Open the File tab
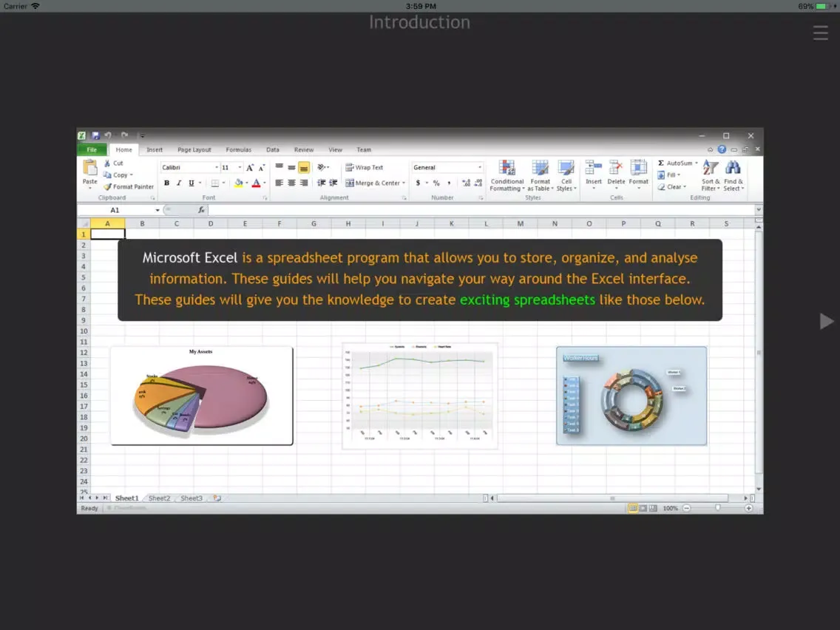Screen dimensions: 840x630 [x=92, y=150]
